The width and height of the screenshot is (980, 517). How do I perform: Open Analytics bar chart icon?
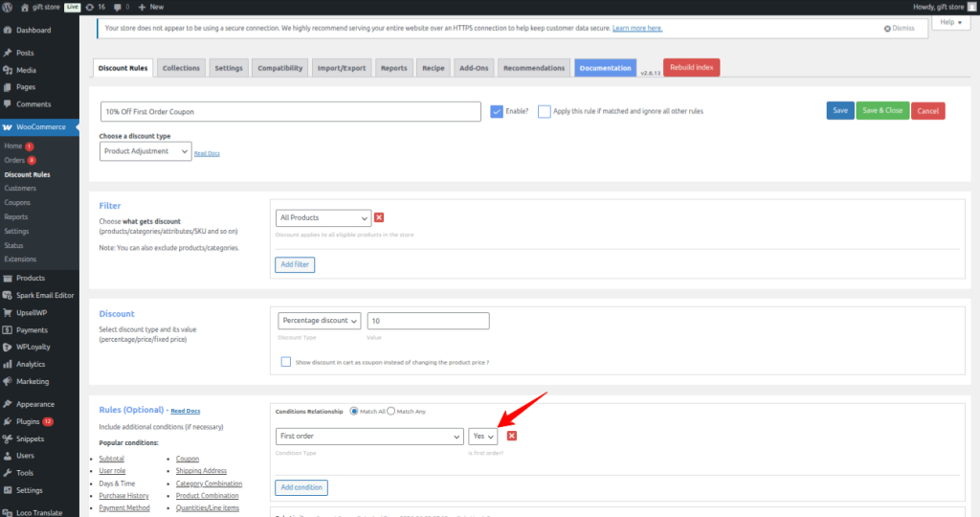coord(8,364)
